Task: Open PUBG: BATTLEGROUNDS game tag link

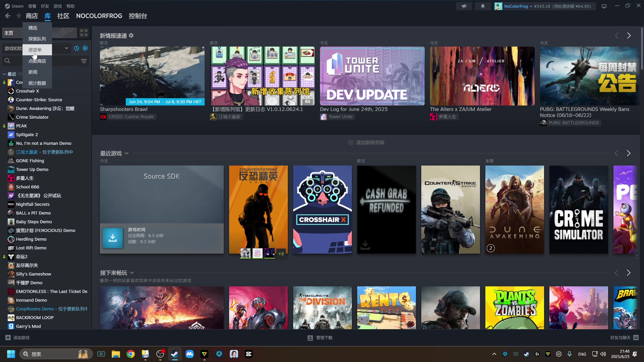Action: point(570,123)
